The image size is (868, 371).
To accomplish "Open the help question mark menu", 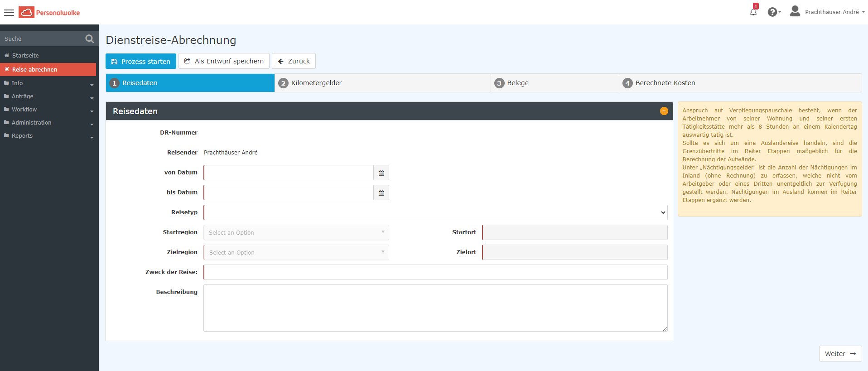I will pos(773,12).
